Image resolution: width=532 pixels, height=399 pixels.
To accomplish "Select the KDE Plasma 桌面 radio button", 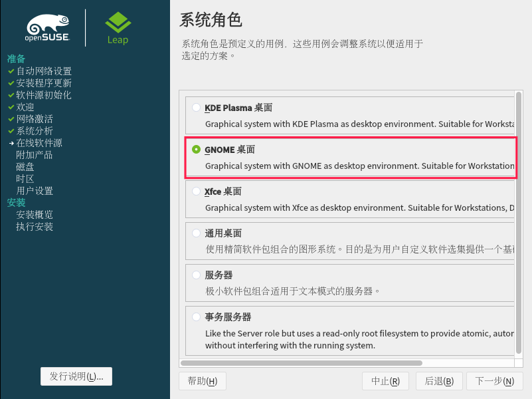I will [196, 107].
